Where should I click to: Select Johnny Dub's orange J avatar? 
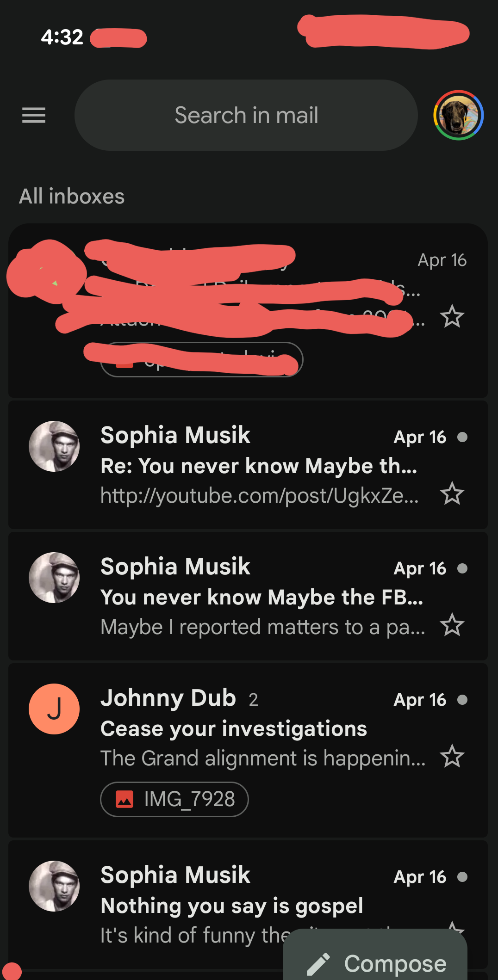(x=54, y=709)
